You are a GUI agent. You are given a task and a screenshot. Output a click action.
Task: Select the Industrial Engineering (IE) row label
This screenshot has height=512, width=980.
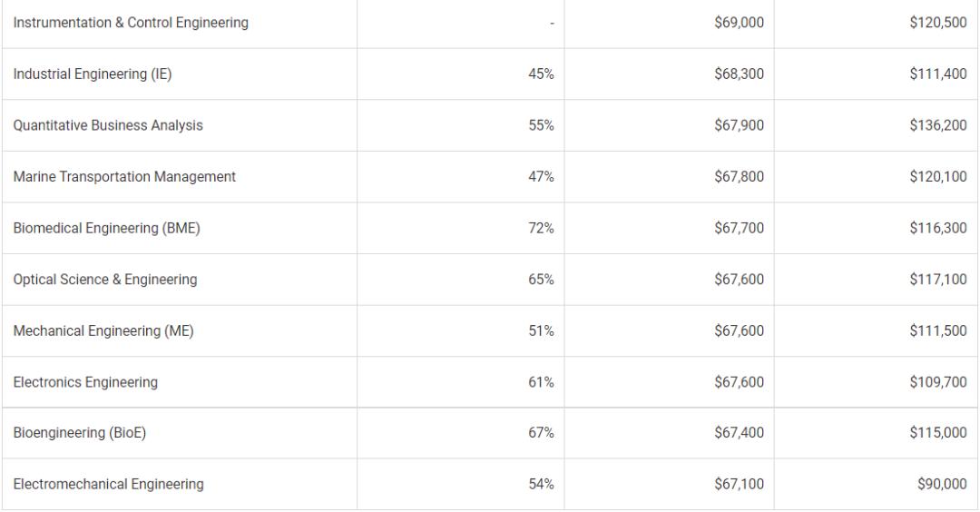93,74
